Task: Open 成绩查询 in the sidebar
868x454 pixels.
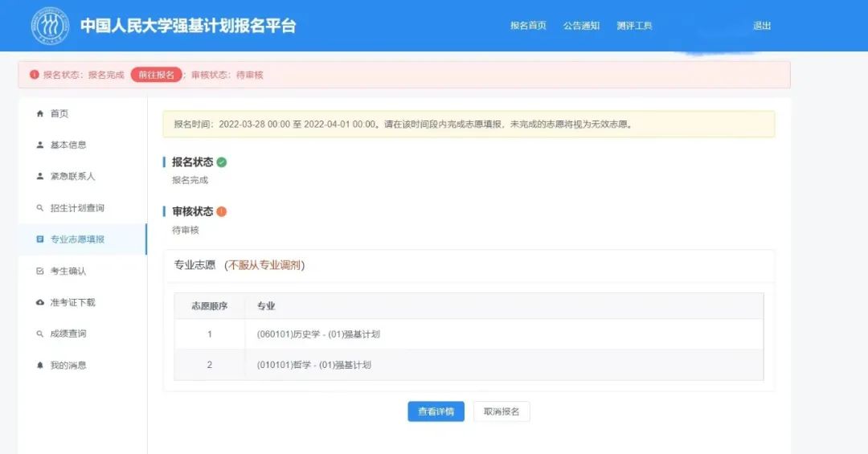Action: click(x=83, y=333)
